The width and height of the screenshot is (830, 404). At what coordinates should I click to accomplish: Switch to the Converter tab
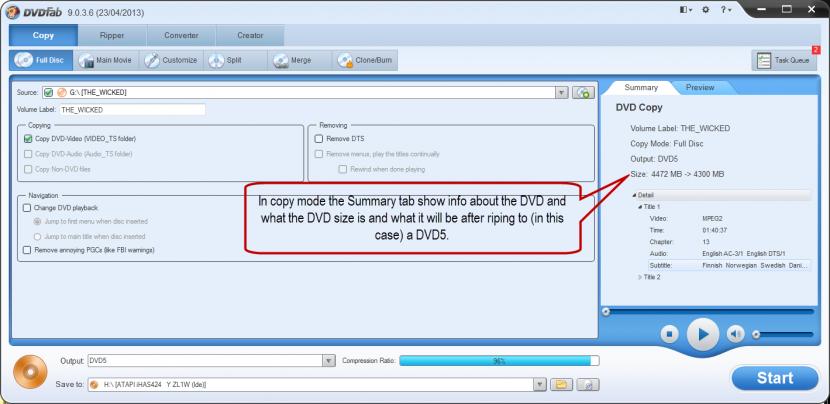181,35
